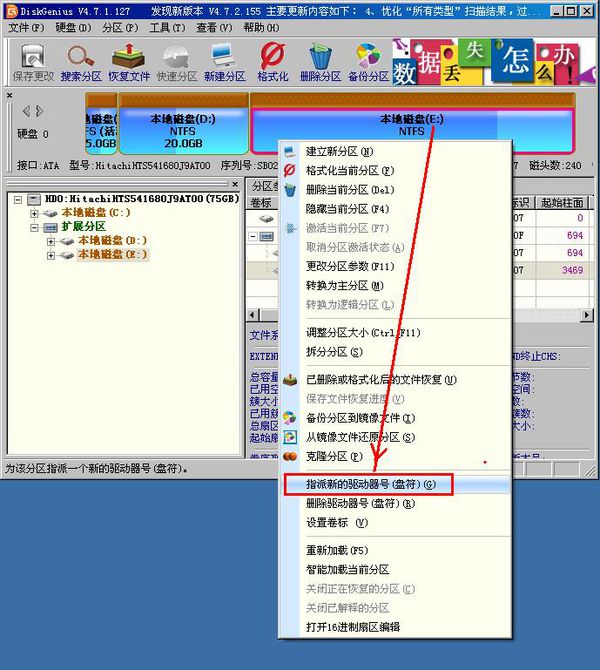
Task: Select 本地磁盘(E:) in the tree
Action: pos(113,255)
